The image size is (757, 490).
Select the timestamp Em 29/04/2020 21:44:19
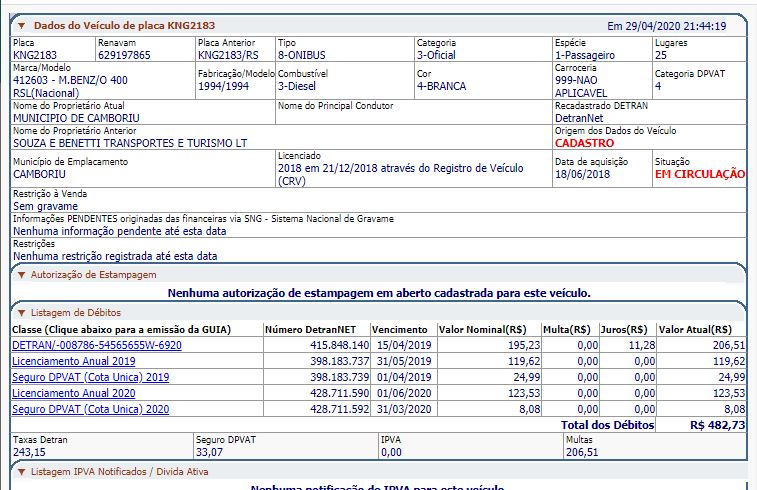pos(667,26)
